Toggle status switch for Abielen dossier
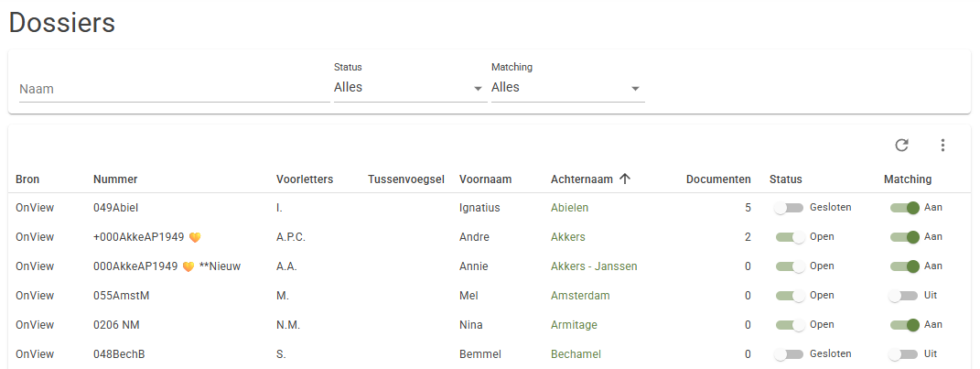 click(x=788, y=208)
